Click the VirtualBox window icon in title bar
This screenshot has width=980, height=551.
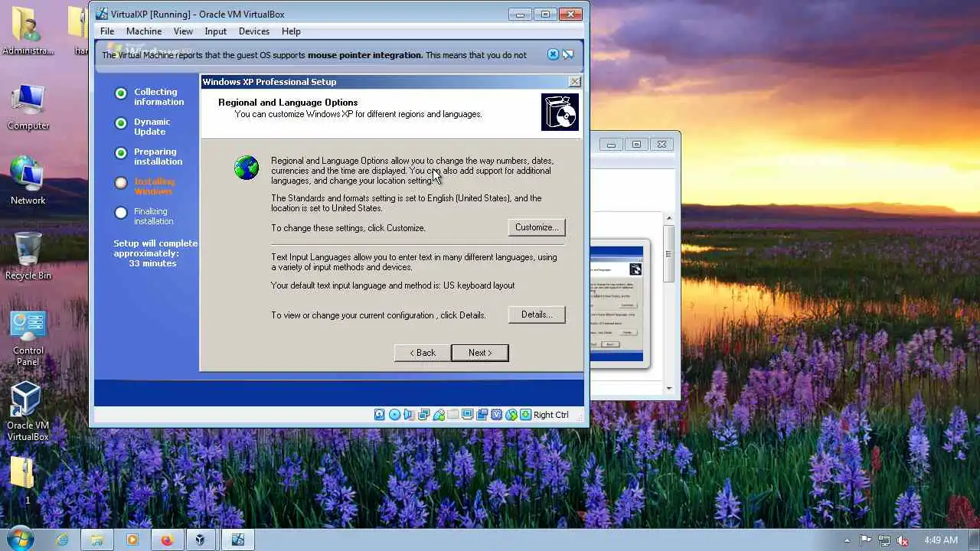tap(101, 14)
